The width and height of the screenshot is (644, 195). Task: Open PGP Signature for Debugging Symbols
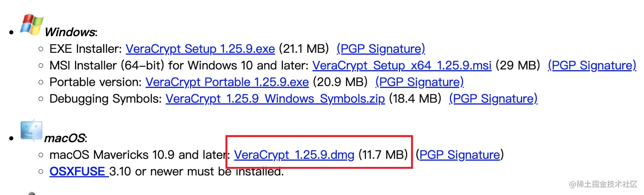point(493,99)
